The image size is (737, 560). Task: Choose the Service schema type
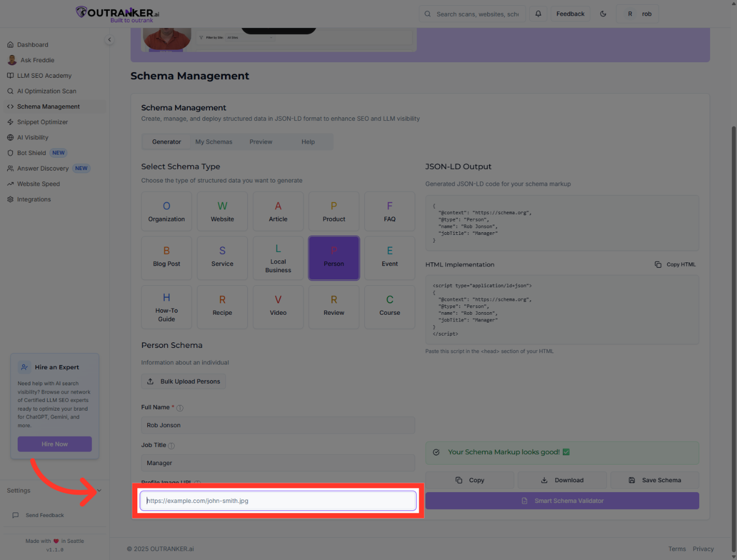(x=222, y=258)
